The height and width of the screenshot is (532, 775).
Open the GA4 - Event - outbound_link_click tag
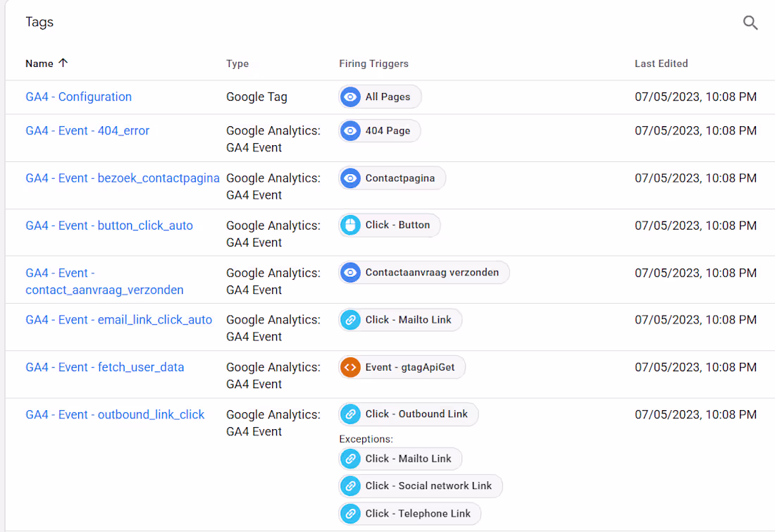[x=115, y=414]
